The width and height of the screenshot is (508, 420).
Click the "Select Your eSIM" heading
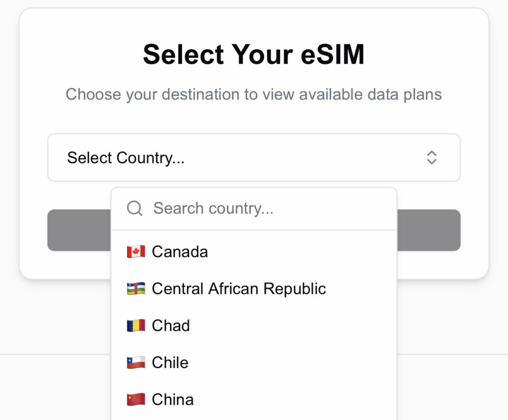pos(254,54)
